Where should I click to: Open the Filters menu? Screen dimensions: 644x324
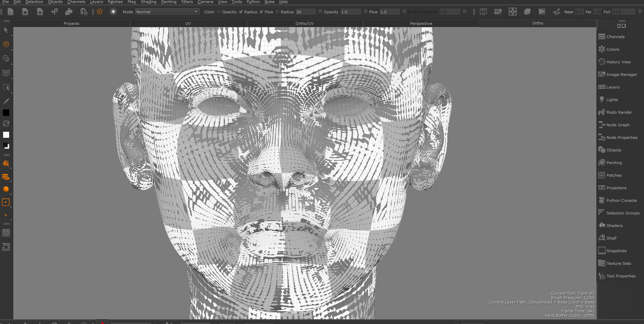click(x=187, y=2)
